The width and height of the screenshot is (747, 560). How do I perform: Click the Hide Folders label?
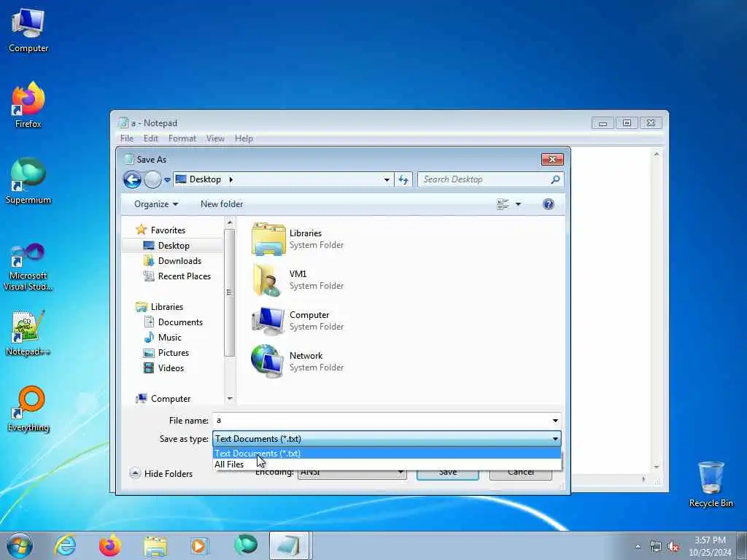click(x=169, y=474)
